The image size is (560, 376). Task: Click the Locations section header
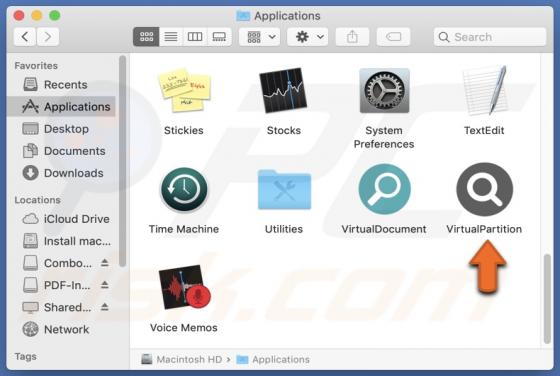(38, 200)
